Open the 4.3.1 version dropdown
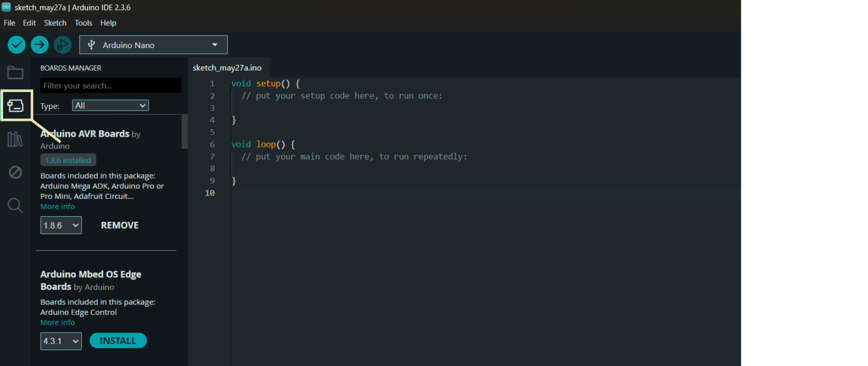Viewport: 868px width, 366px height. [x=61, y=341]
